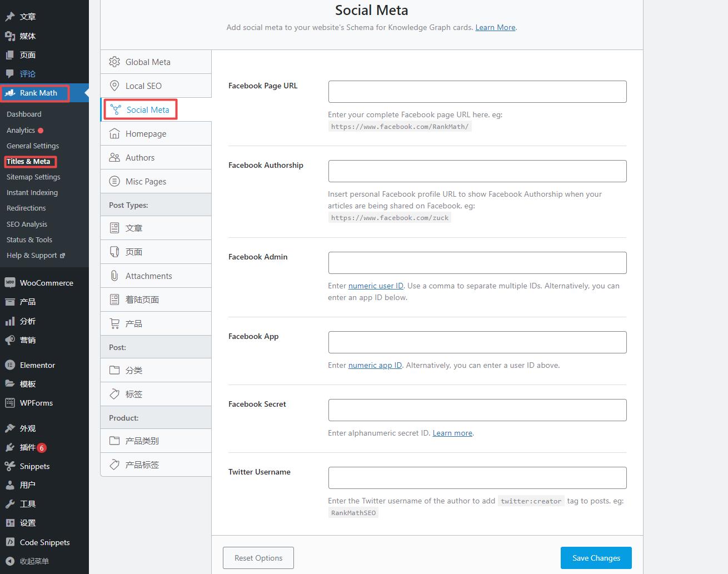
Task: Click the 工具 wrench icon
Action: tap(10, 504)
